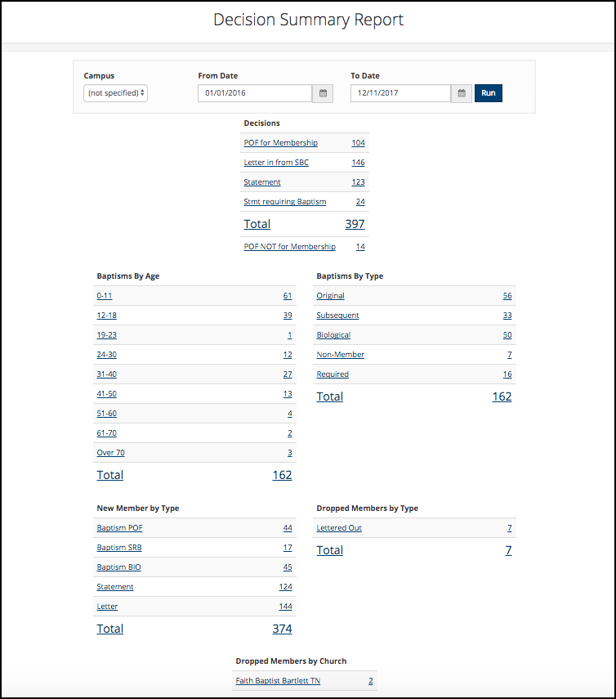Run the report
Image resolution: width=616 pixels, height=699 pixels.
pyautogui.click(x=489, y=93)
